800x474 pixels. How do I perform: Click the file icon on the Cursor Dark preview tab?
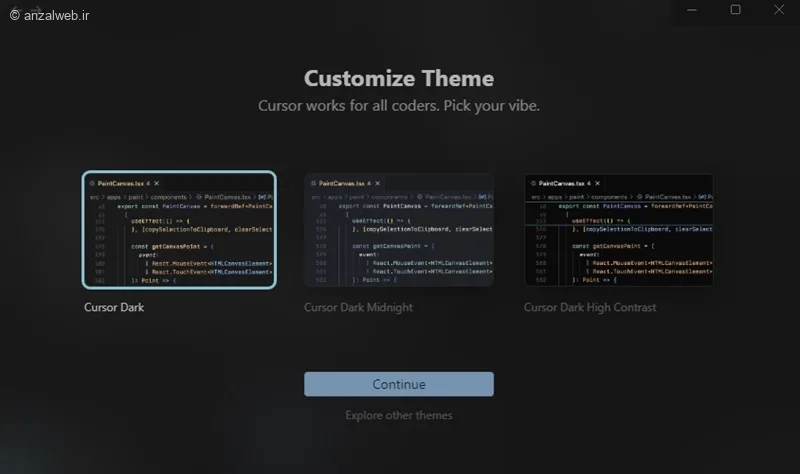[92, 184]
